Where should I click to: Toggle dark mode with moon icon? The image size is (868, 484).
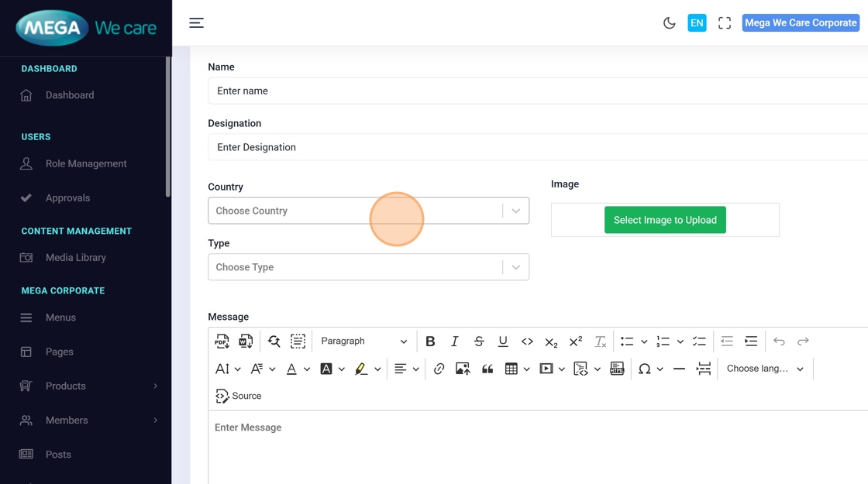670,23
